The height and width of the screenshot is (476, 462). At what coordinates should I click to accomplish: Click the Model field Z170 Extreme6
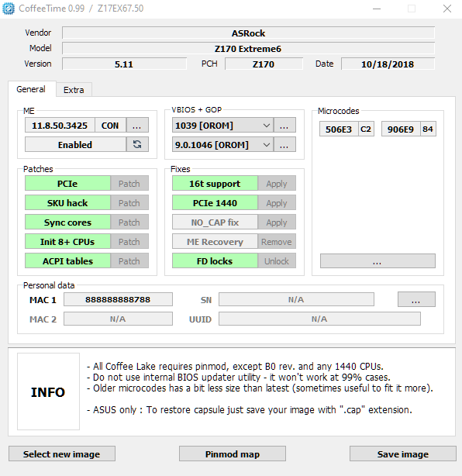point(248,48)
